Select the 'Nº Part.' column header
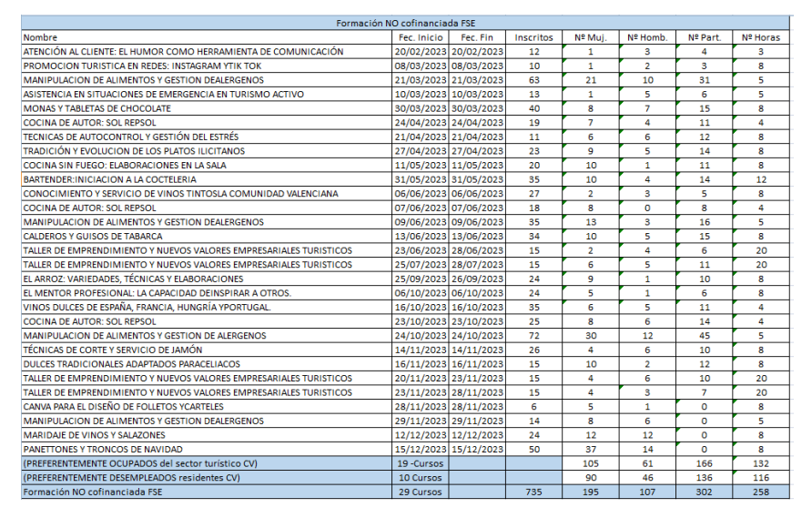The image size is (812, 518). pos(705,37)
